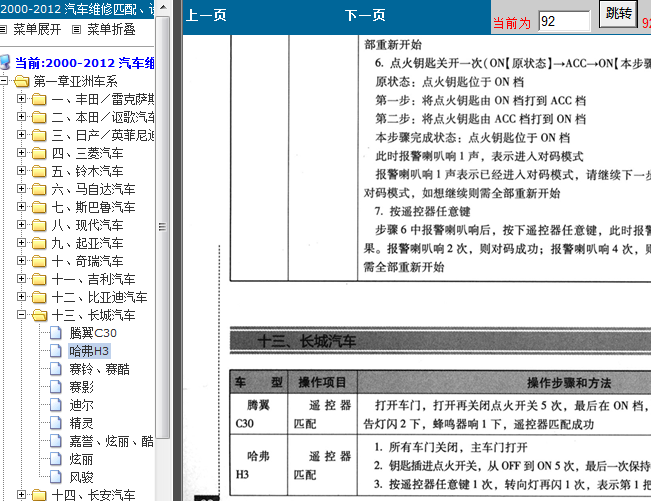Click the page icon beside 精灵

click(x=56, y=423)
